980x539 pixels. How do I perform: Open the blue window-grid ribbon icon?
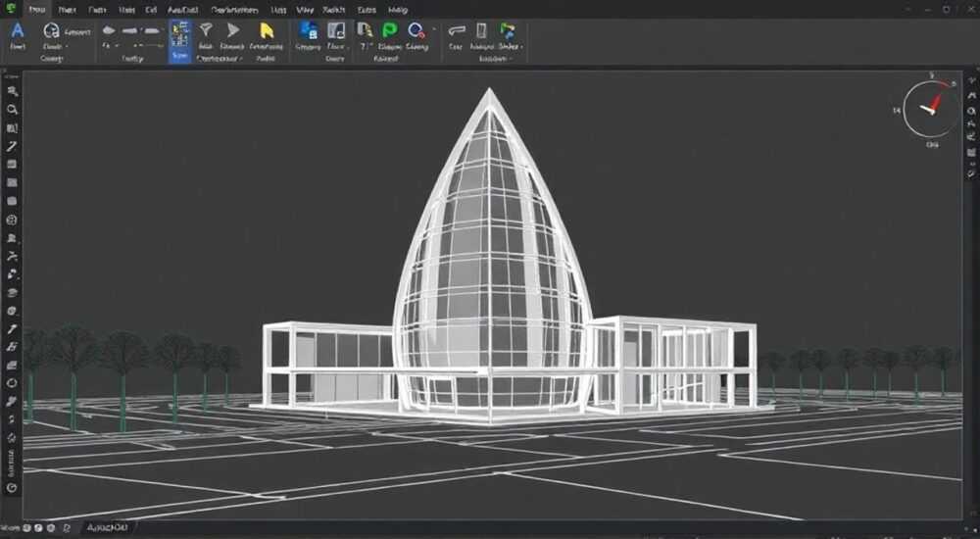(x=309, y=30)
